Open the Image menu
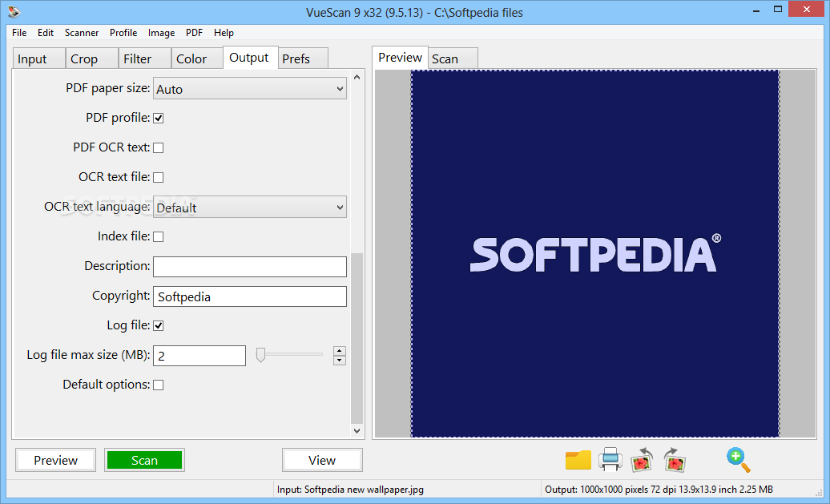 click(x=162, y=33)
